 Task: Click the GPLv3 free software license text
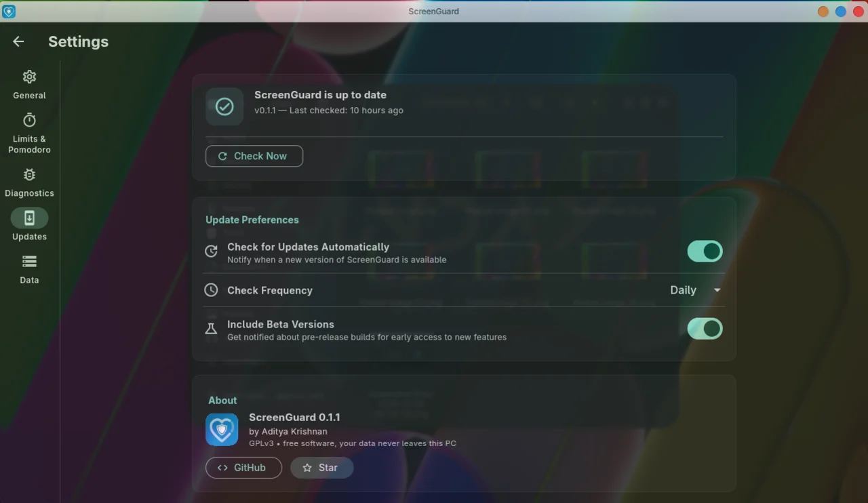point(353,443)
